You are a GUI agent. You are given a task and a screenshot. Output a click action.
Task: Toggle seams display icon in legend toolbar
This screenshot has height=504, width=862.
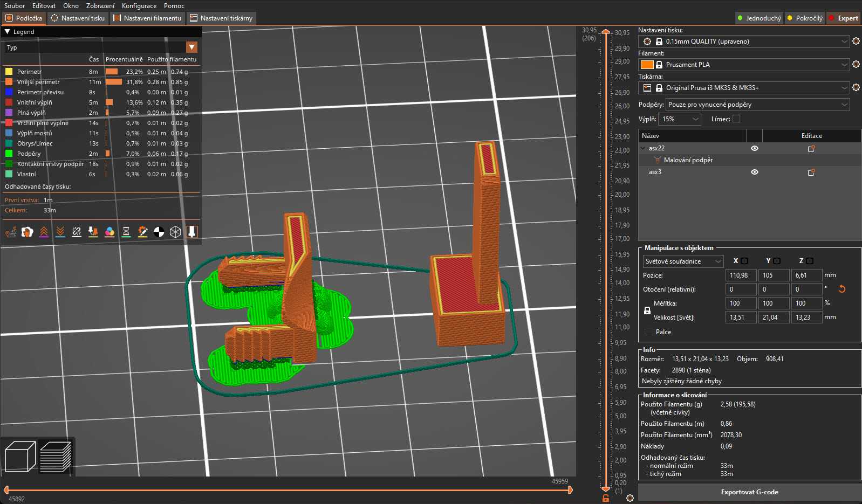77,232
